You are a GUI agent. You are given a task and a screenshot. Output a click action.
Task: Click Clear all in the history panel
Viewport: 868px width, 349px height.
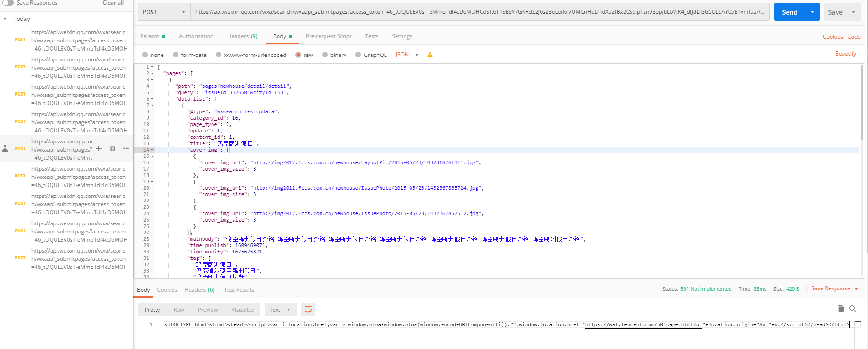113,3
